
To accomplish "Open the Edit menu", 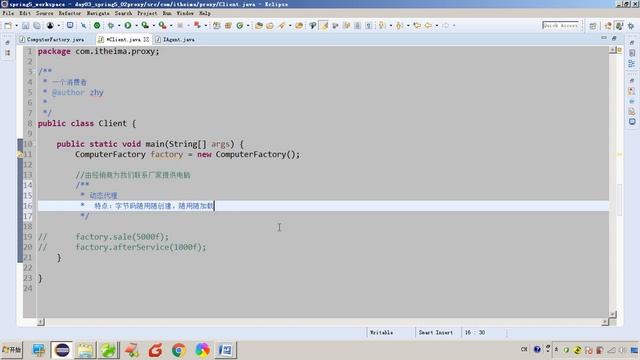I will tap(25, 13).
